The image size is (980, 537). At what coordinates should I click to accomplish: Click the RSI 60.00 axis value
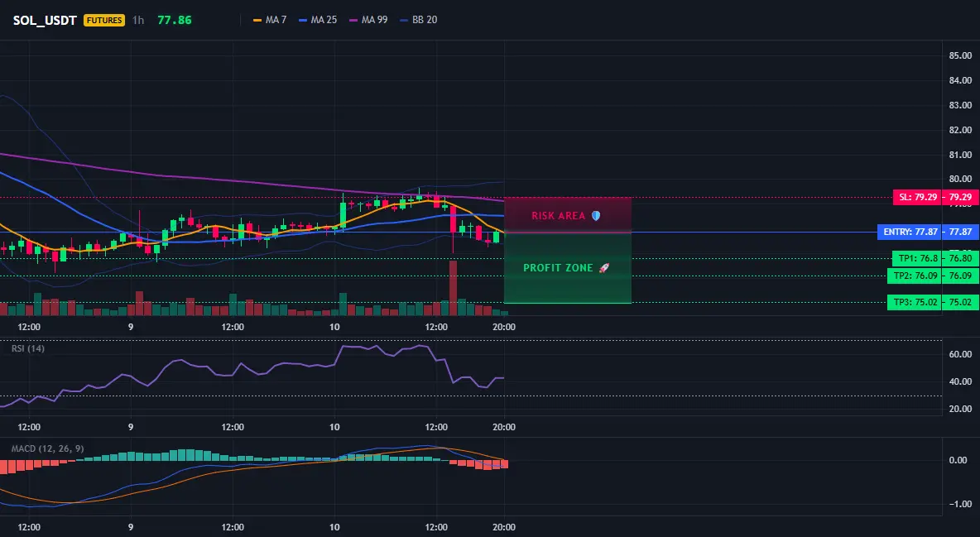click(x=960, y=354)
